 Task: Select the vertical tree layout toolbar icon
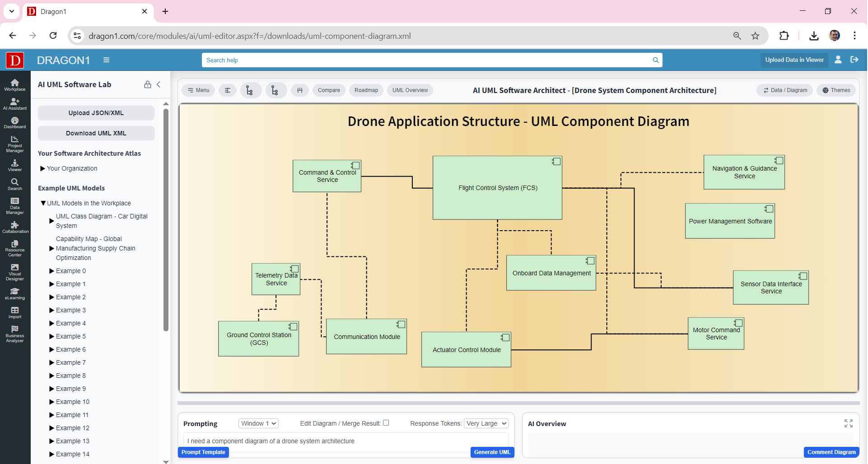251,90
